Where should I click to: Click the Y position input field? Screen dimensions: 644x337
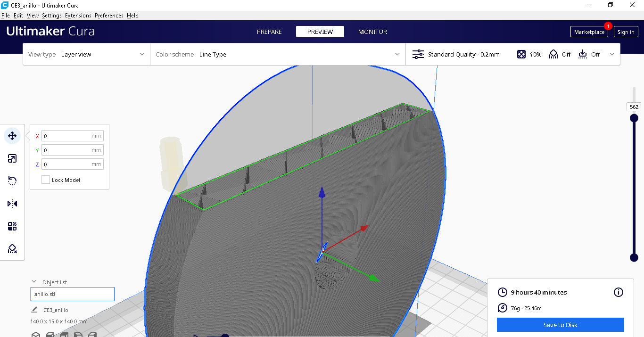click(x=73, y=150)
